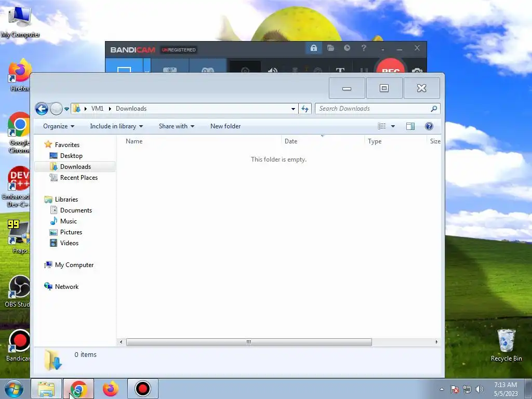Click scrollbar left arrow
Image resolution: width=532 pixels, height=399 pixels.
121,342
